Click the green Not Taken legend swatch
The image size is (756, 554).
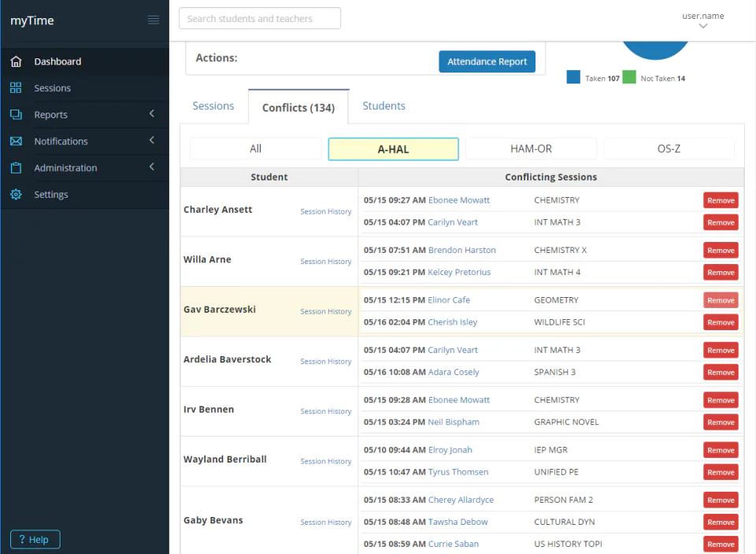click(628, 77)
